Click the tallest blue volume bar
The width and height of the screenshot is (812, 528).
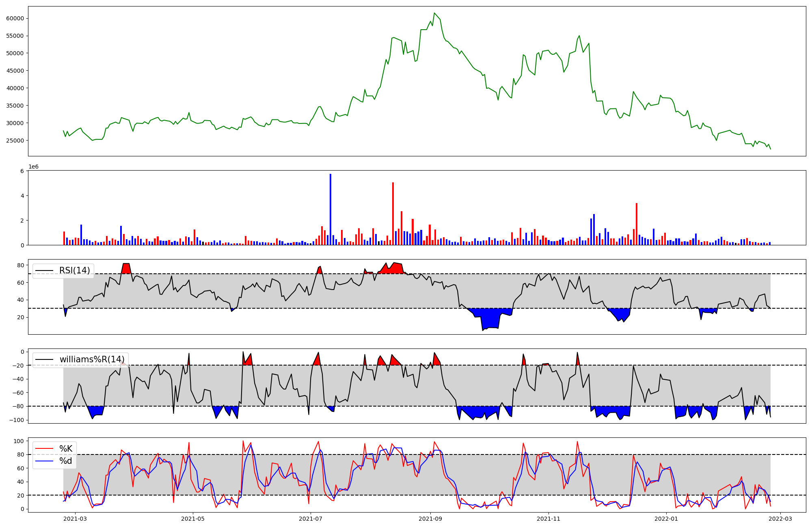(330, 209)
